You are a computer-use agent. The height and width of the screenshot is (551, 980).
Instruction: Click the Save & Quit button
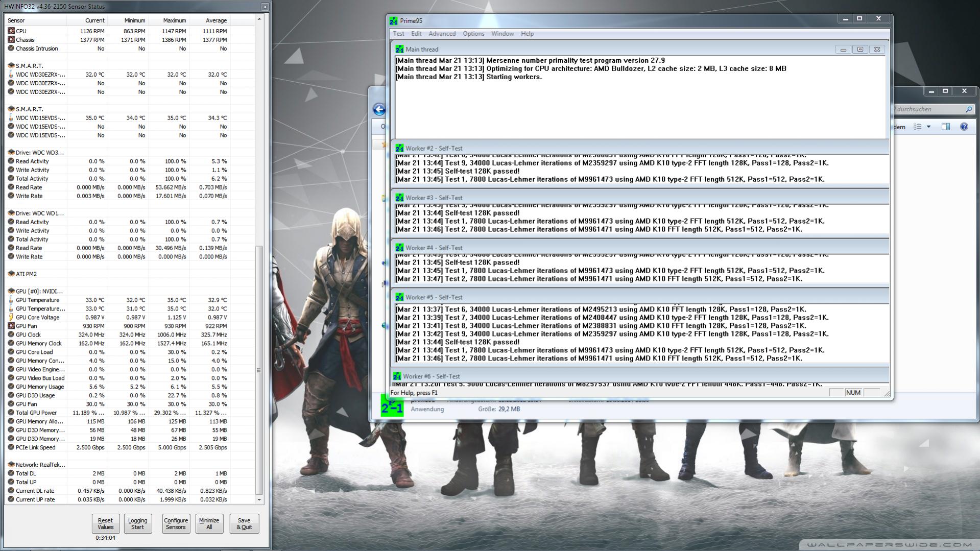(x=244, y=524)
